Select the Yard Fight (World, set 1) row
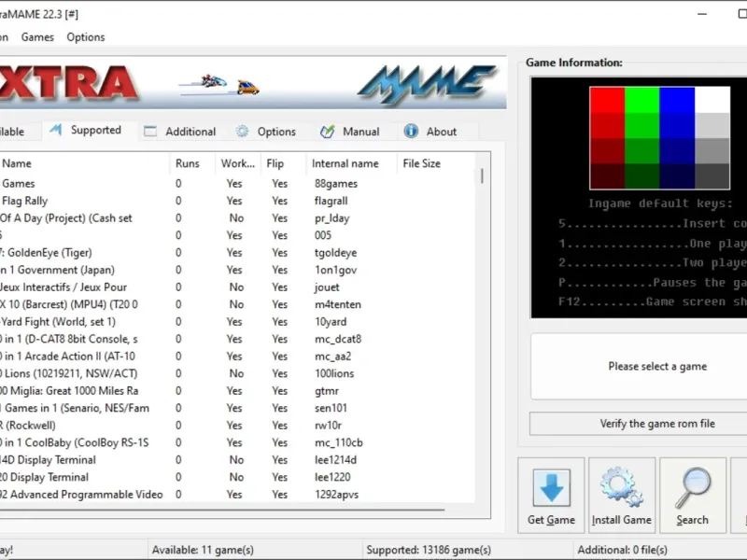This screenshot has height=560, width=747. (x=237, y=321)
